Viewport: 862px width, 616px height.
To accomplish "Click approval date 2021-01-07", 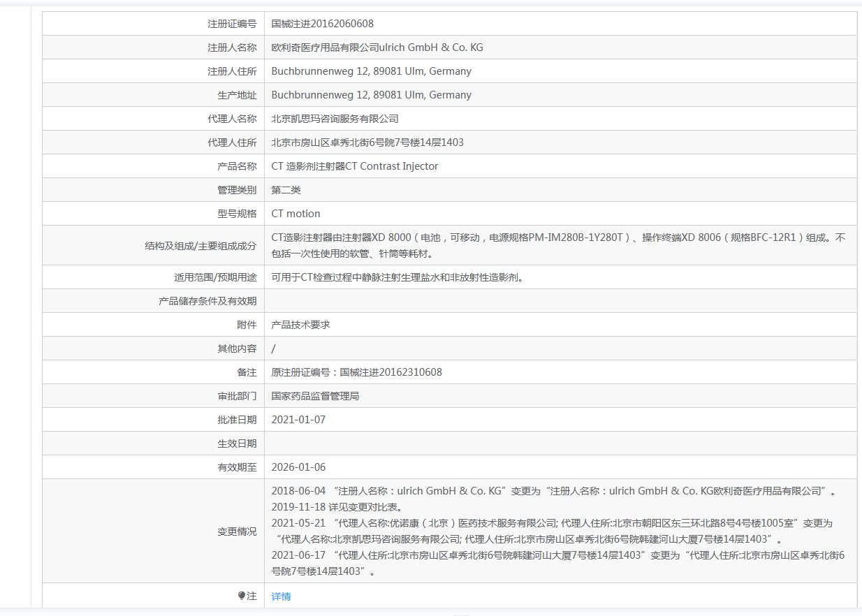I will click(298, 420).
